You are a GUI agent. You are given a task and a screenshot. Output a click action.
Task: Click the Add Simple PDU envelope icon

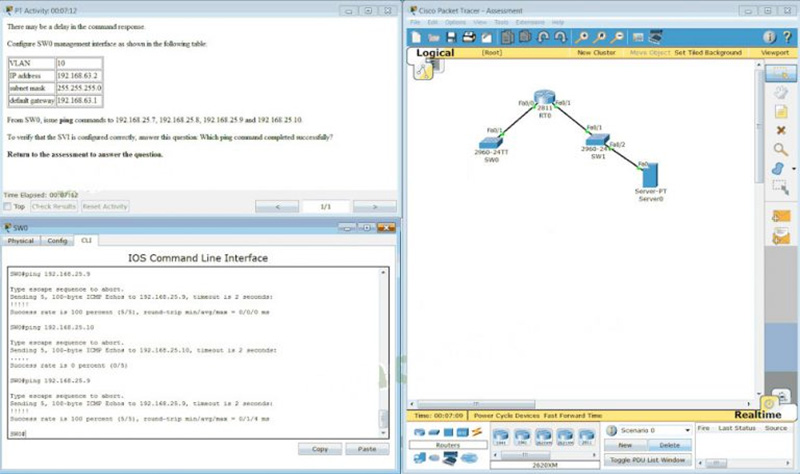pos(781,216)
